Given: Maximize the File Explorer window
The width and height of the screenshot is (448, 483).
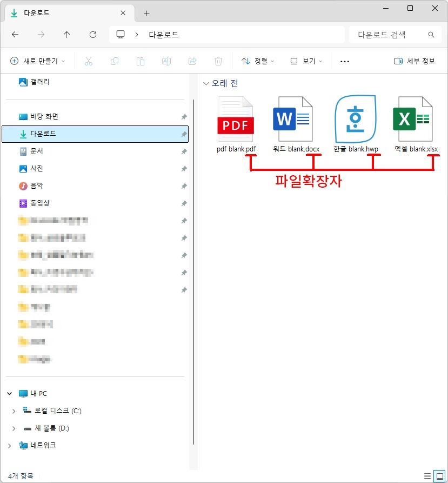Looking at the screenshot, I should [x=410, y=8].
